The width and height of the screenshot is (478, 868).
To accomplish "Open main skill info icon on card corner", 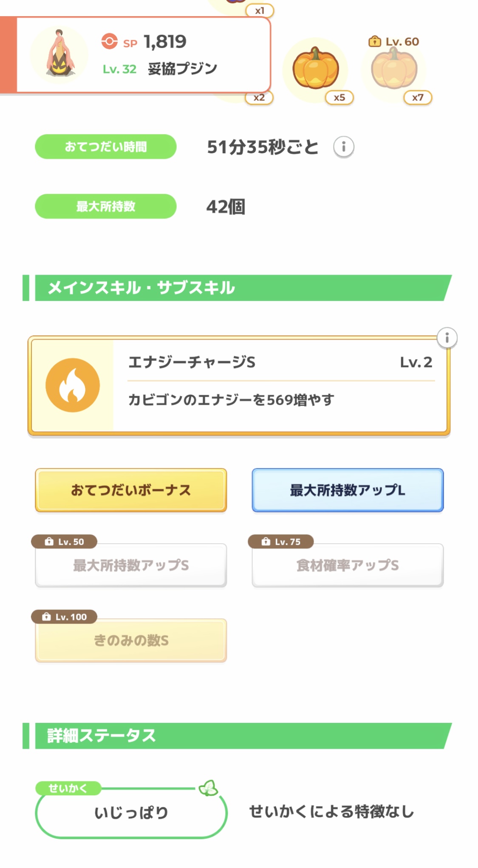I will (x=447, y=338).
